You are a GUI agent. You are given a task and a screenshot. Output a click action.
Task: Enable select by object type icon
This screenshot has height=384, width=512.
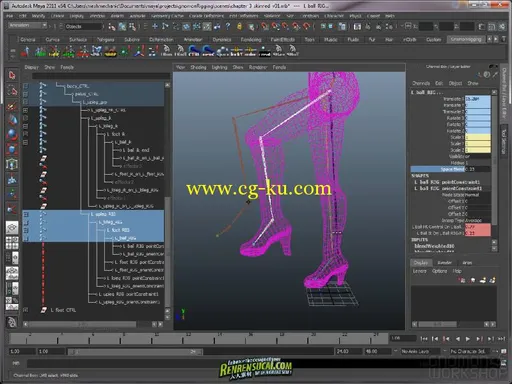(x=122, y=26)
